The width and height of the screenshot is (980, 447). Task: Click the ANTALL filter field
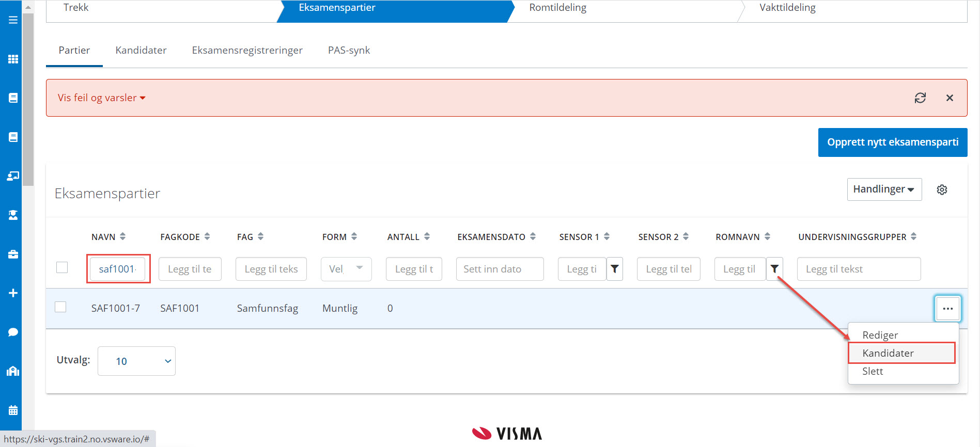414,269
